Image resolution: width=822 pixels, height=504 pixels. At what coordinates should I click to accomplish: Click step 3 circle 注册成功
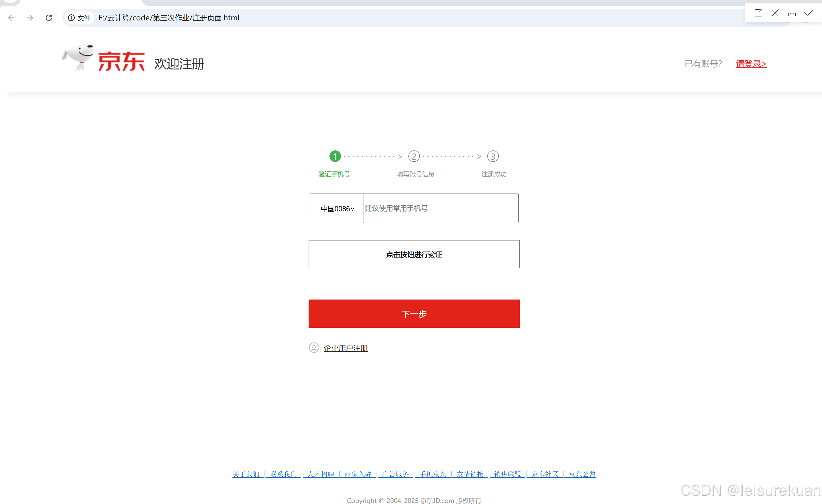click(x=493, y=156)
